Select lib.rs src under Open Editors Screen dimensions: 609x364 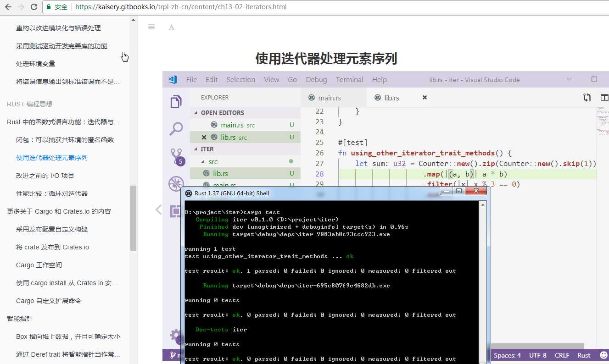tap(246, 137)
